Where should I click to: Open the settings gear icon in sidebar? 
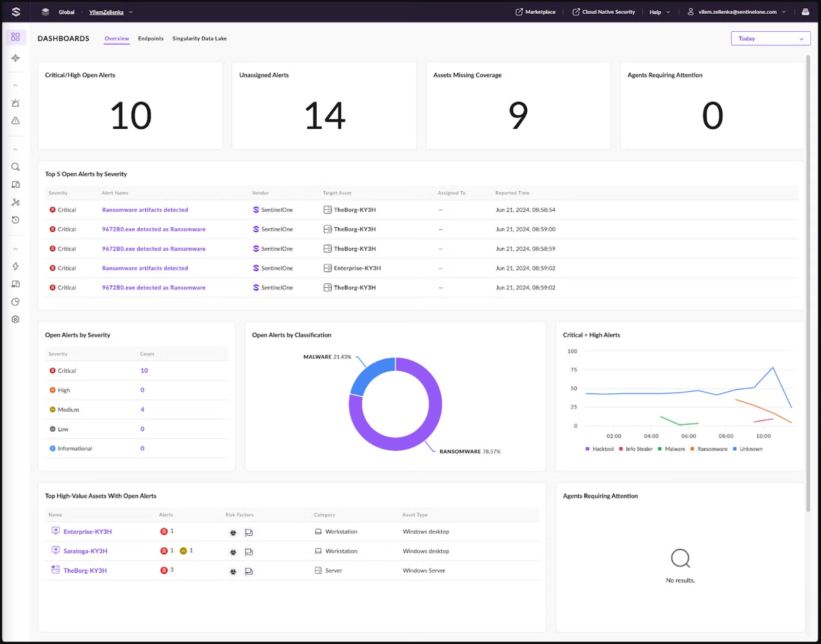click(x=15, y=319)
